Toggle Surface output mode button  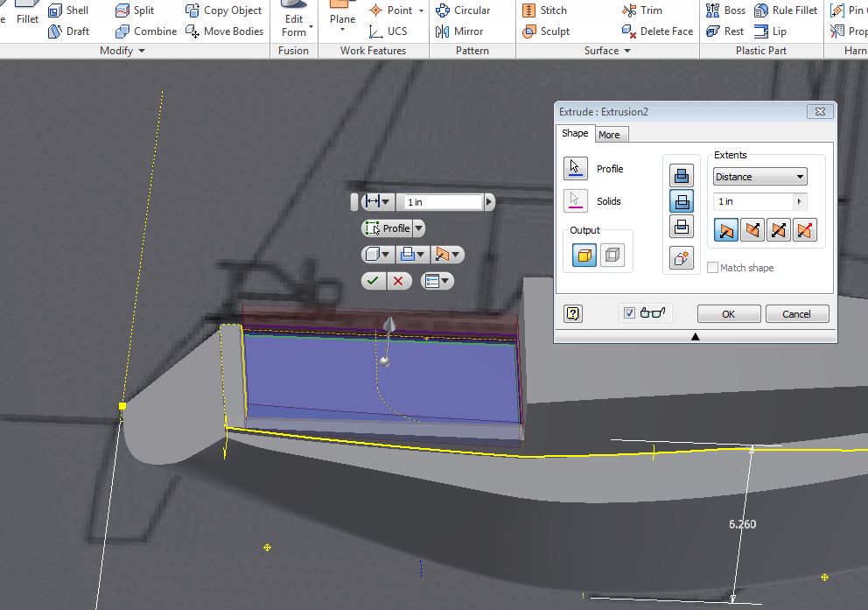(612, 256)
